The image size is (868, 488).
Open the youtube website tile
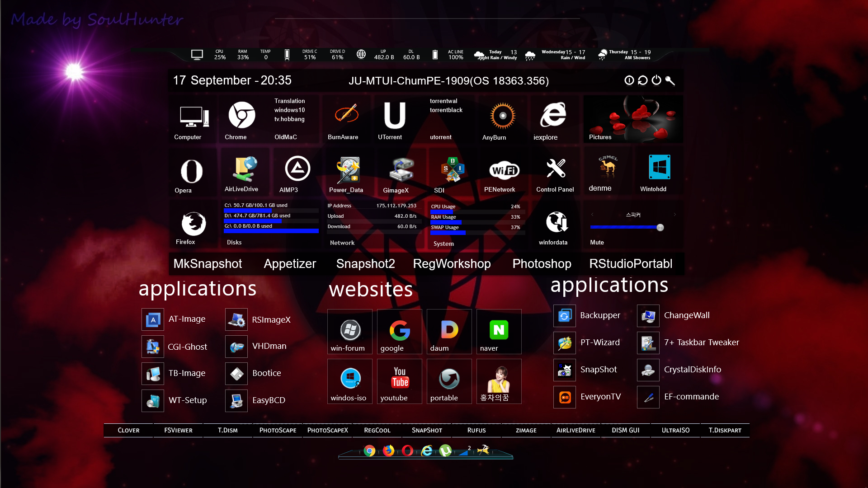point(399,381)
